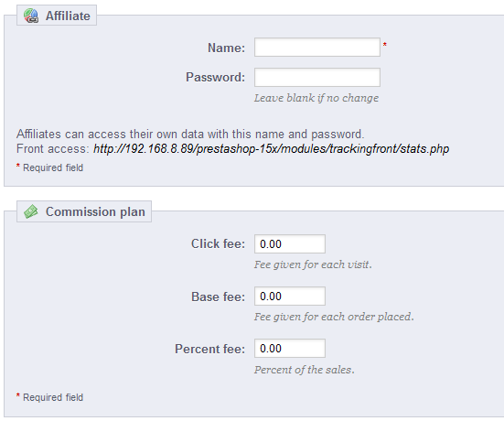
Task: Click the Commission plan section heading
Action: [95, 211]
